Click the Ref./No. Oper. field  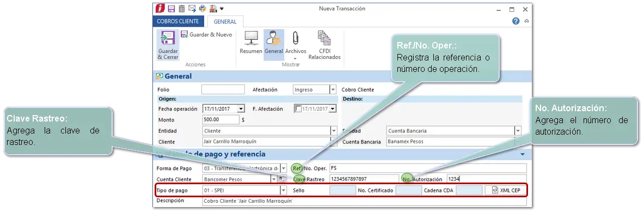click(x=428, y=168)
